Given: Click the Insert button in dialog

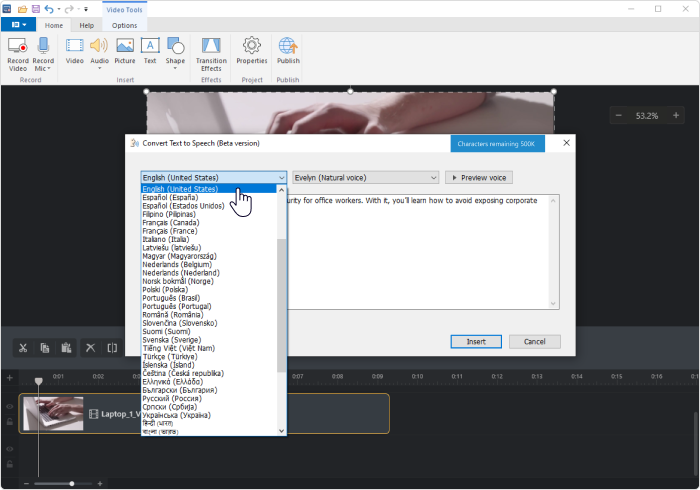Looking at the screenshot, I should [x=476, y=341].
